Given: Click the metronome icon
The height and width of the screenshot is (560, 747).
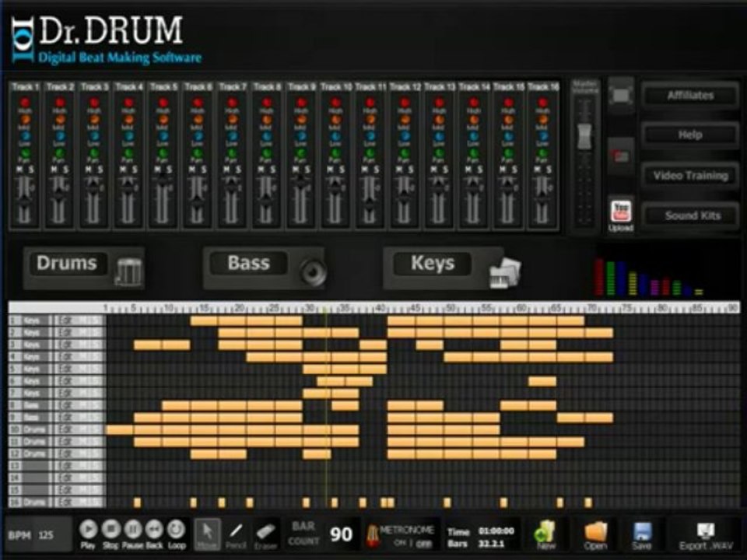Looking at the screenshot, I should pyautogui.click(x=372, y=536).
